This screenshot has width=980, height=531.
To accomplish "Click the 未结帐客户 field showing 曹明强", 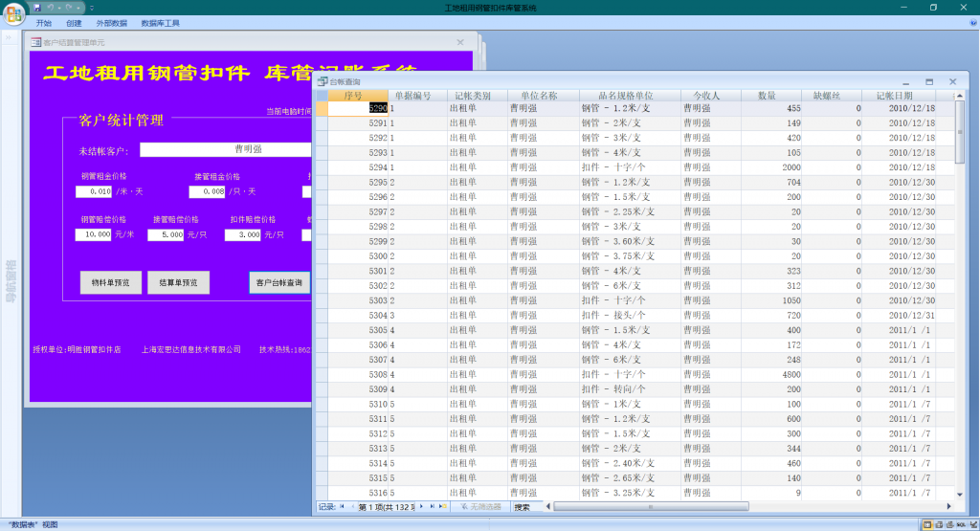I will 226,149.
